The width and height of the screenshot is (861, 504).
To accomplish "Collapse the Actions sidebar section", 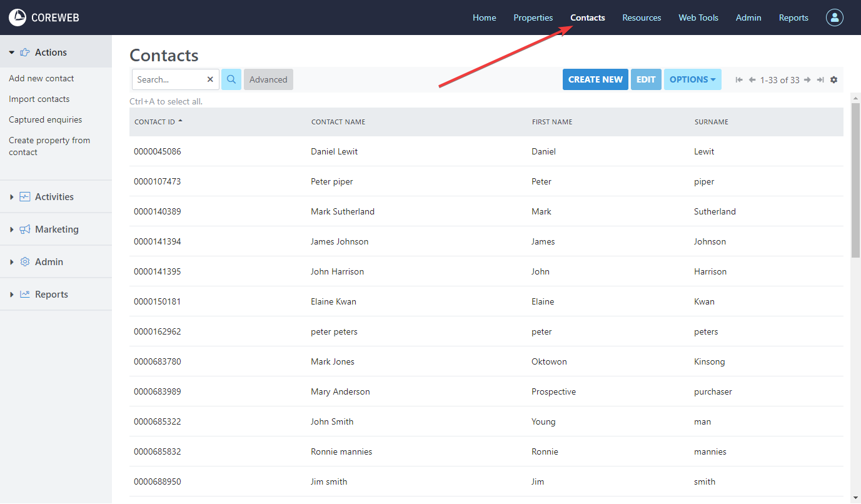I will coord(50,53).
